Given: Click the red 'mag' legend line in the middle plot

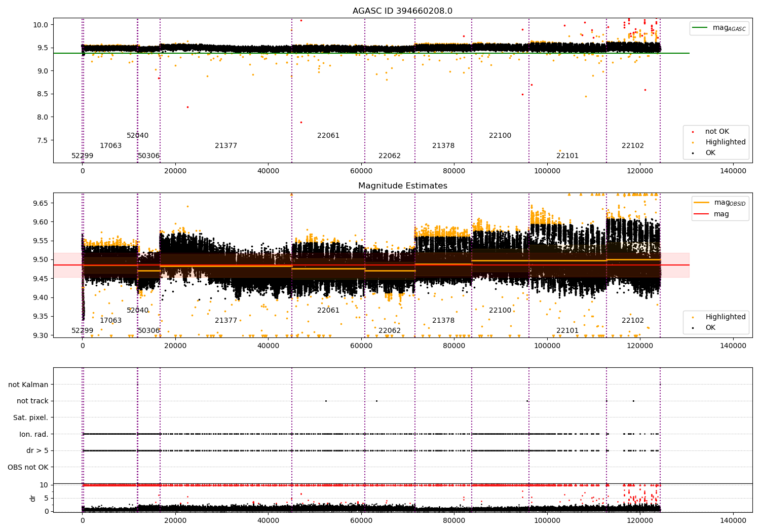Looking at the screenshot, I should coord(702,214).
